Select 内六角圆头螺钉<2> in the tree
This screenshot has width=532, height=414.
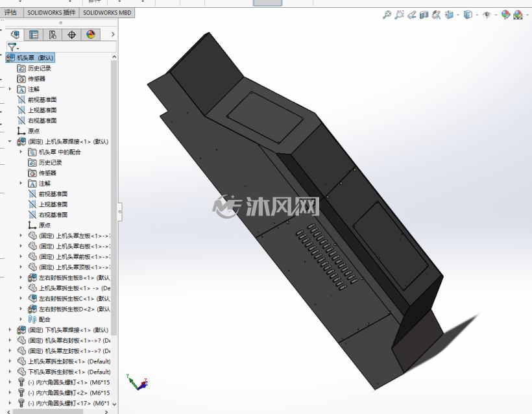64,393
